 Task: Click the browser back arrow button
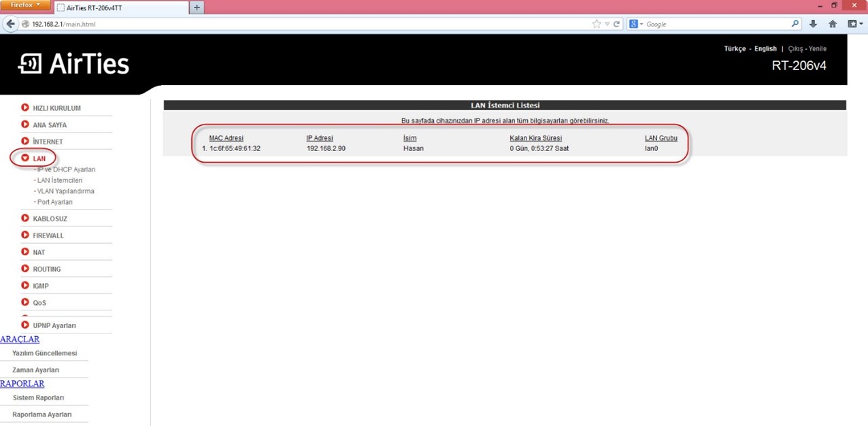pos(10,24)
